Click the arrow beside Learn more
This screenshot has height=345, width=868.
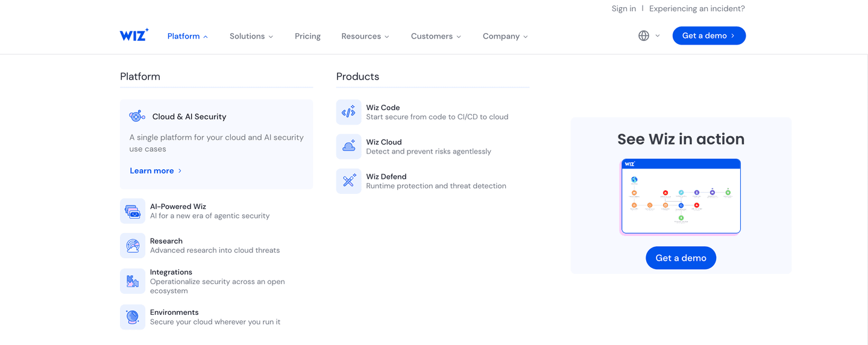(180, 171)
